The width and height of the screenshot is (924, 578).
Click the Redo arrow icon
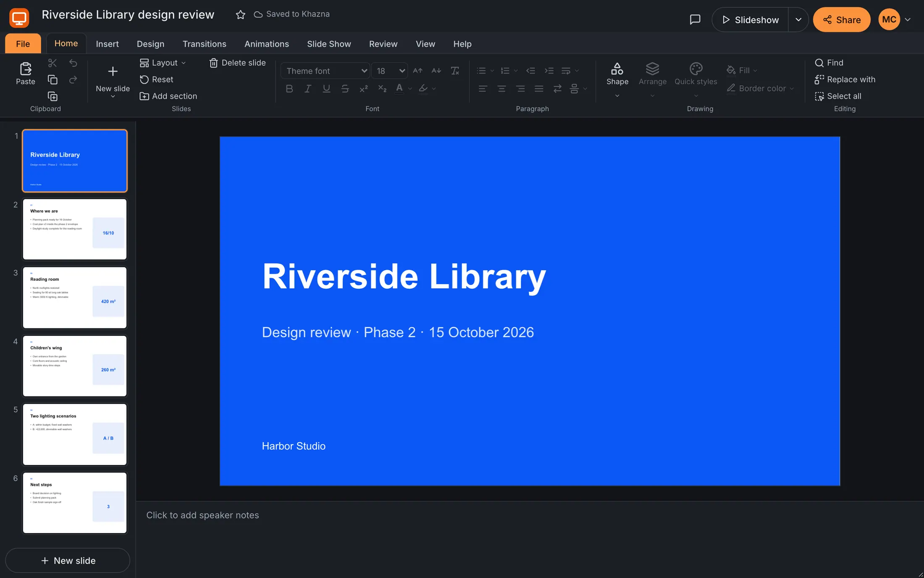tap(73, 80)
